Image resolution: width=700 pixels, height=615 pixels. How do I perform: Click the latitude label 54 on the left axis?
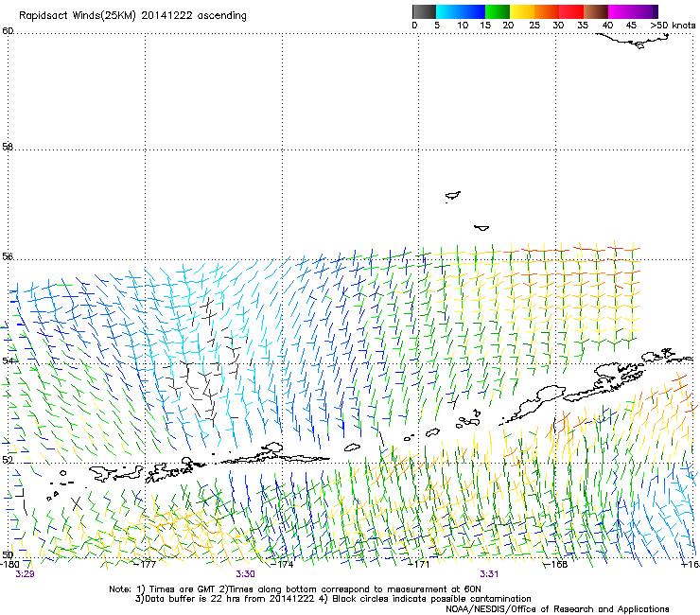point(8,360)
